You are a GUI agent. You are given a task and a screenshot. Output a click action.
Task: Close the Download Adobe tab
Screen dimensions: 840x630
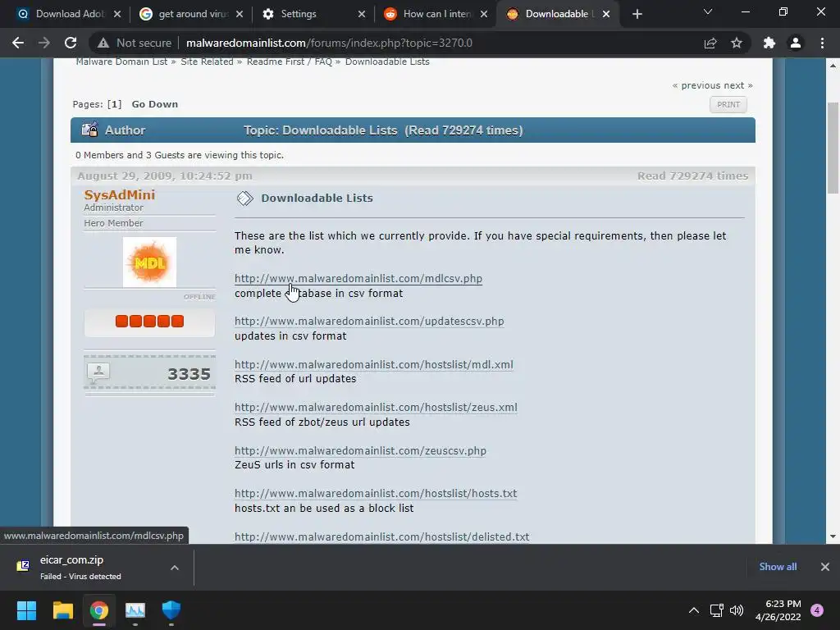(117, 14)
